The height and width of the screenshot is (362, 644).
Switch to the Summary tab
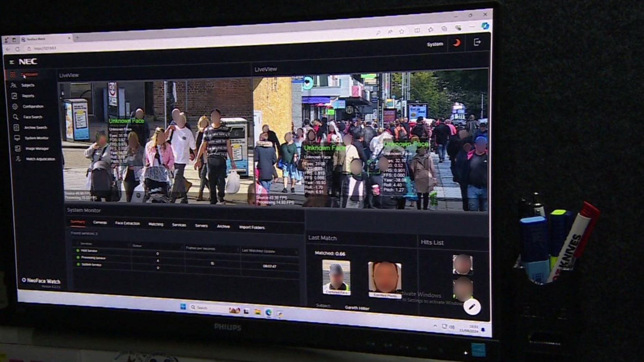click(78, 222)
